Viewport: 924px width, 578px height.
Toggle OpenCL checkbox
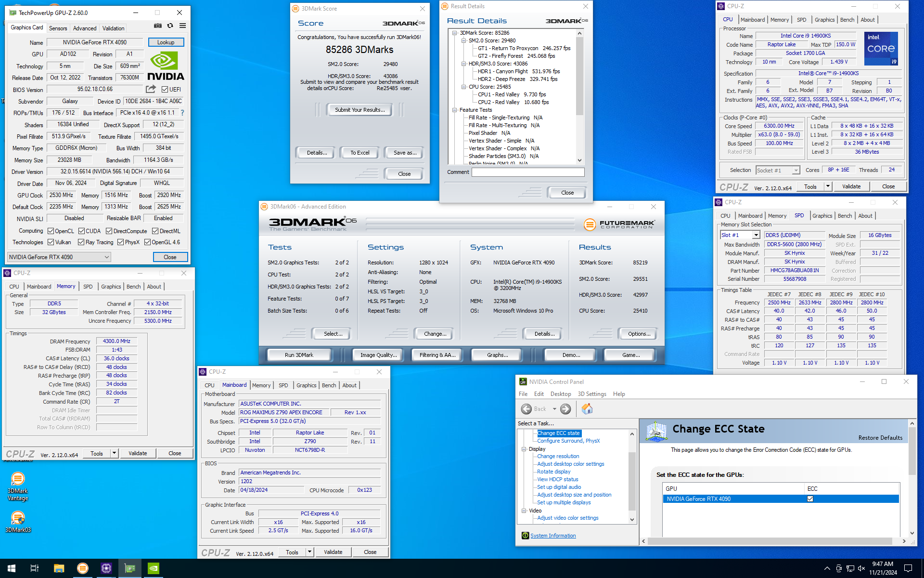coord(51,231)
